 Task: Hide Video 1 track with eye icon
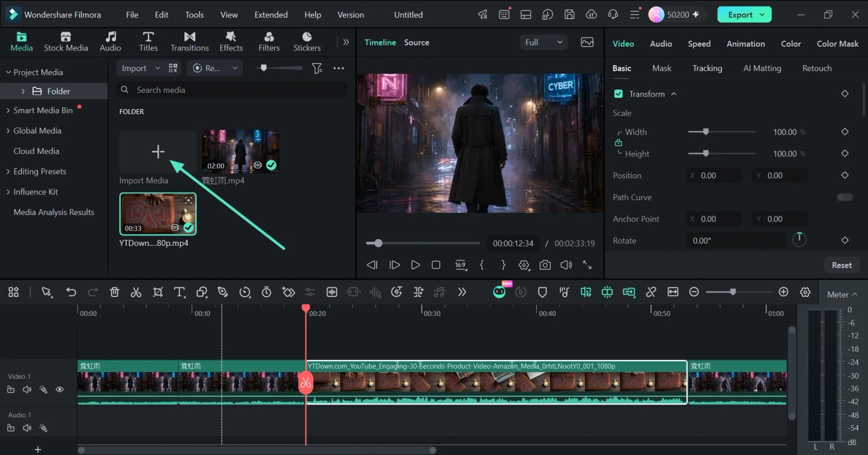pyautogui.click(x=60, y=389)
